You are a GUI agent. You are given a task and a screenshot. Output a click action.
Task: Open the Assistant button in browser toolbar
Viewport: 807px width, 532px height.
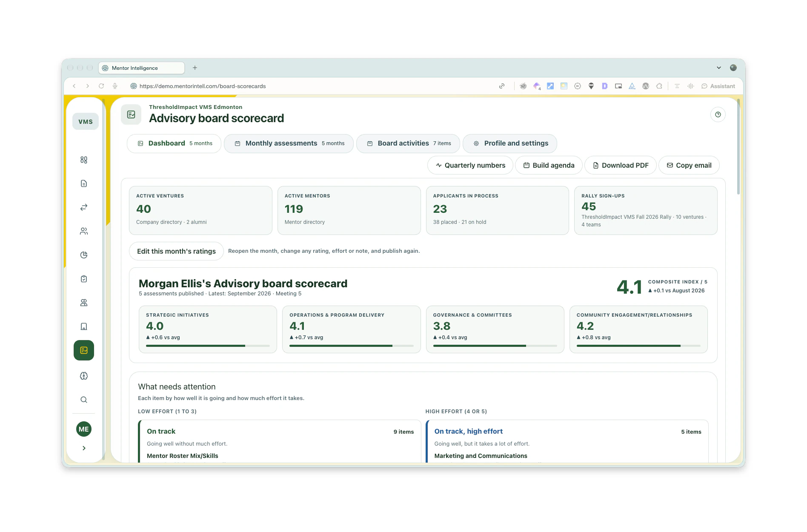tap(718, 86)
